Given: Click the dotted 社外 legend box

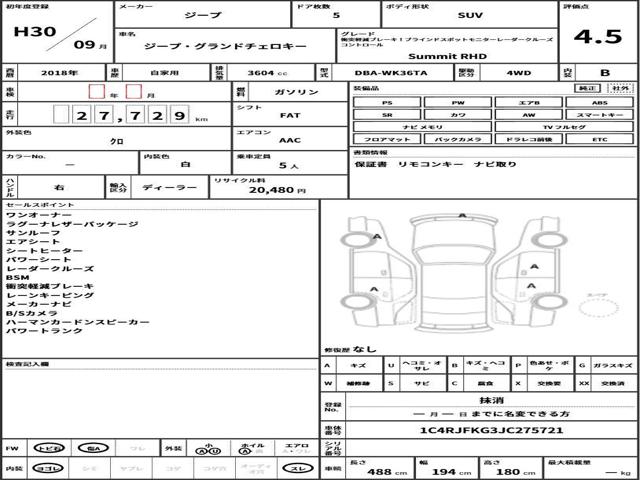Looking at the screenshot, I should 620,88.
